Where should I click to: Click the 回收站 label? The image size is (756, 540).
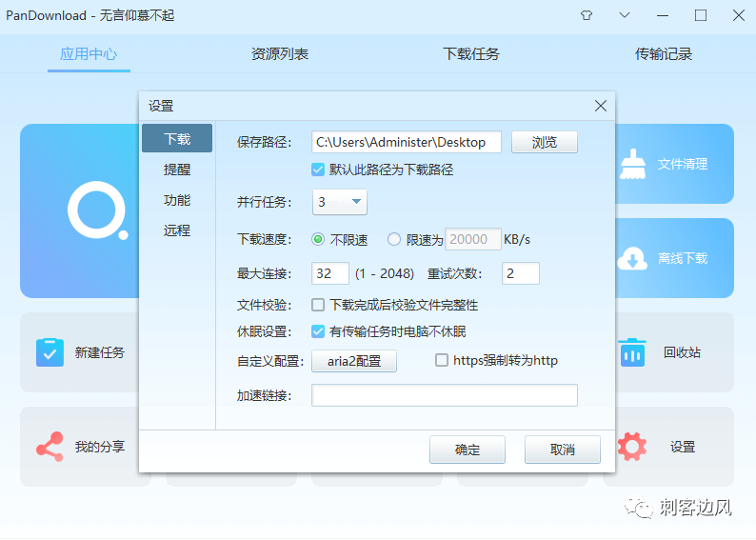click(x=682, y=352)
